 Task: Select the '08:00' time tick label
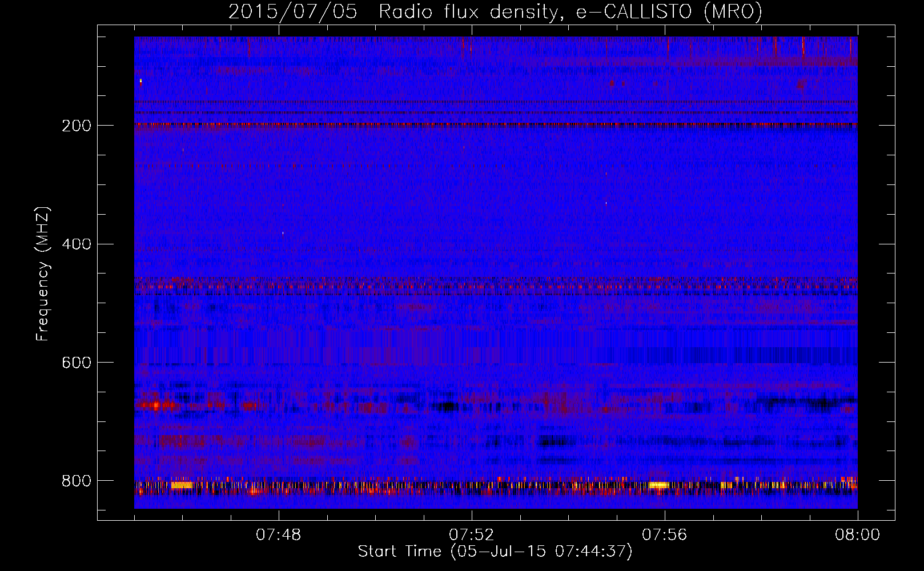pos(857,535)
